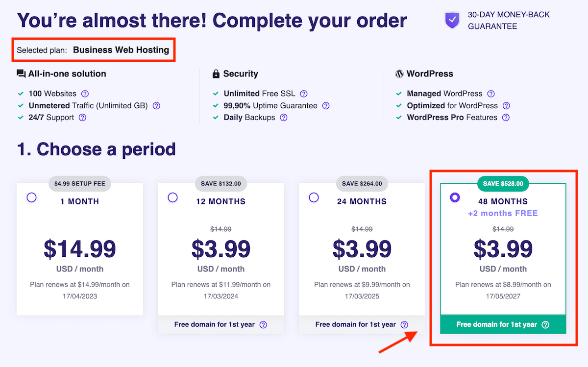Click help icon for WordPress Pro Features
Image resolution: width=588 pixels, height=367 pixels.
point(506,118)
